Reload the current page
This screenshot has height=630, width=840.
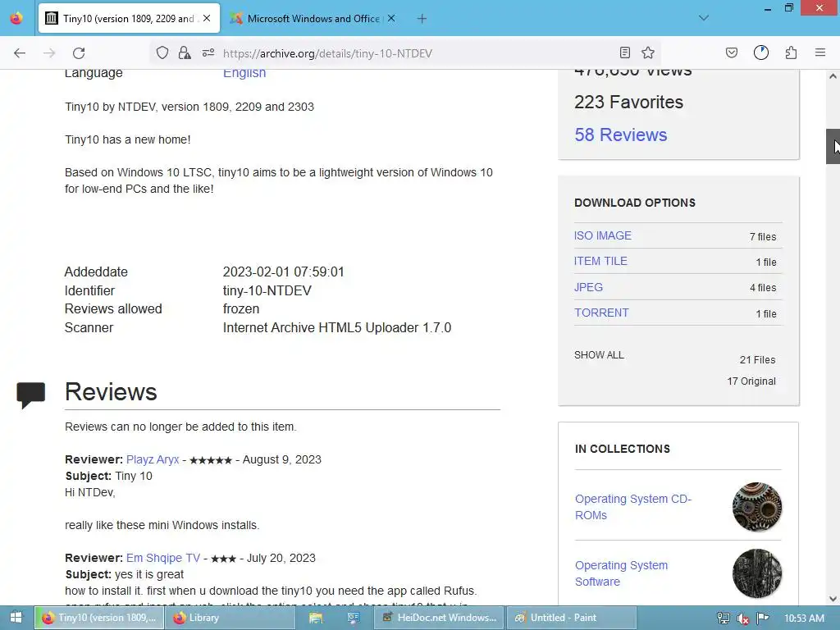click(79, 53)
